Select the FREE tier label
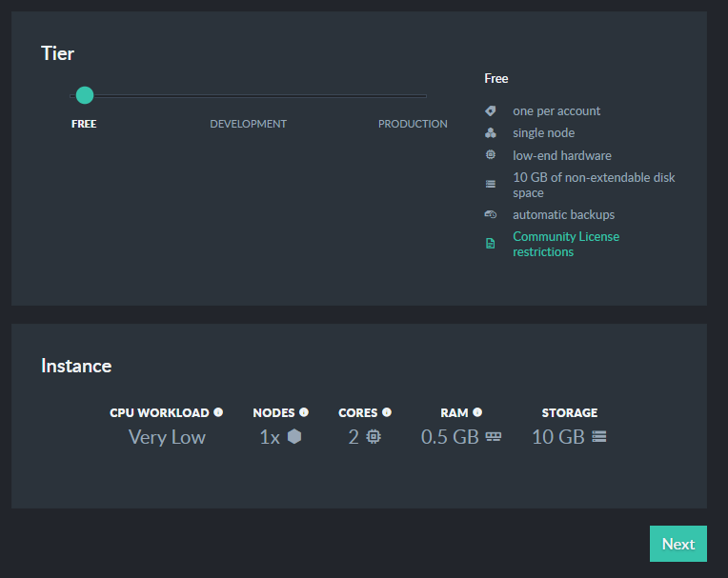 click(x=84, y=124)
